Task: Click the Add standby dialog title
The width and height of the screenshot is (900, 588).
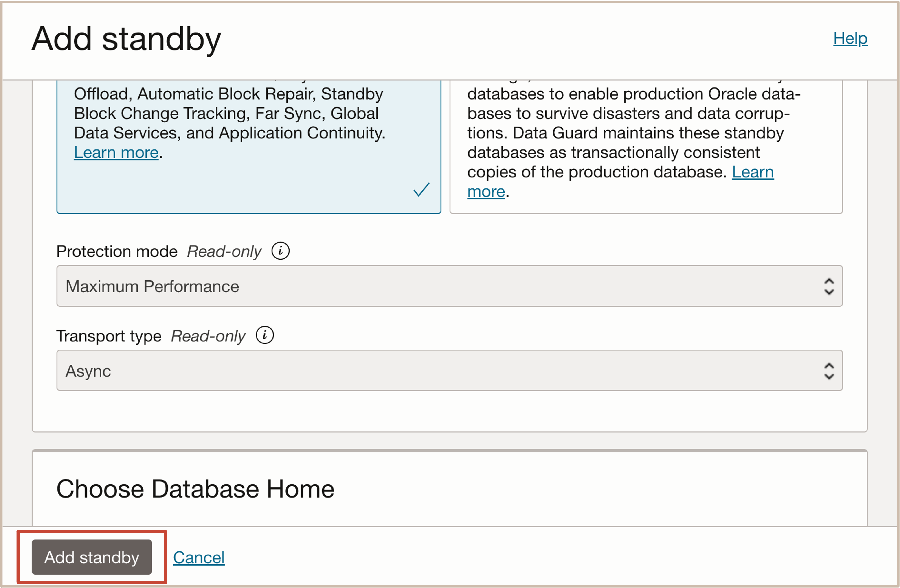Action: coord(126,39)
